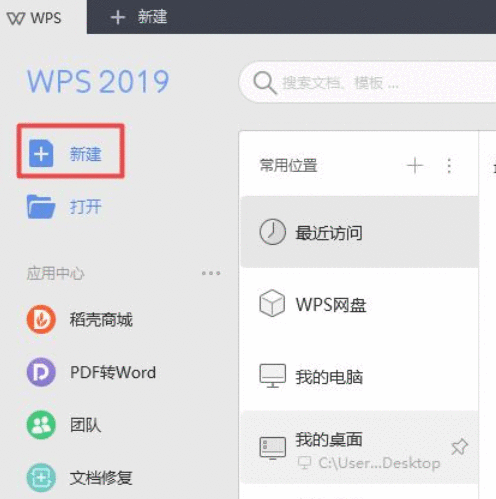Image resolution: width=496 pixels, height=499 pixels.
Task: Click the 文档修复 label
Action: [101, 478]
